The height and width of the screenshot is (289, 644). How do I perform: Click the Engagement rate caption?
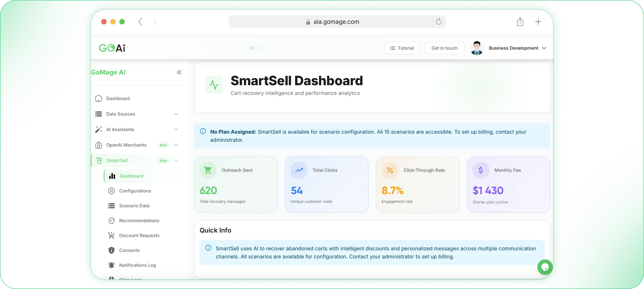[x=397, y=201]
